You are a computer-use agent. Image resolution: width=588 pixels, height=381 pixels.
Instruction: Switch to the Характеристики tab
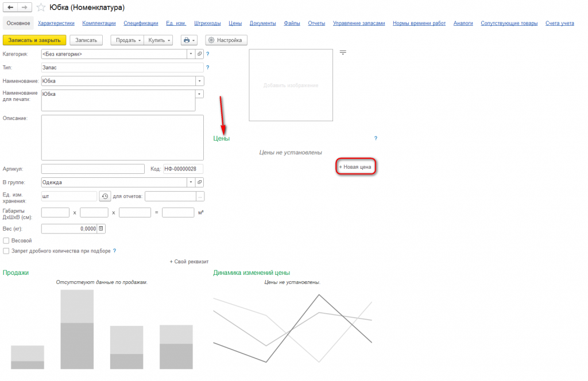pos(56,23)
